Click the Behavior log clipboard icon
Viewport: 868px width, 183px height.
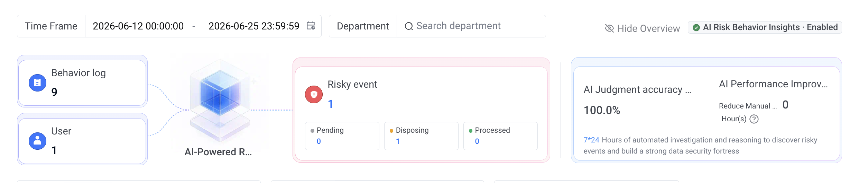pos(37,83)
